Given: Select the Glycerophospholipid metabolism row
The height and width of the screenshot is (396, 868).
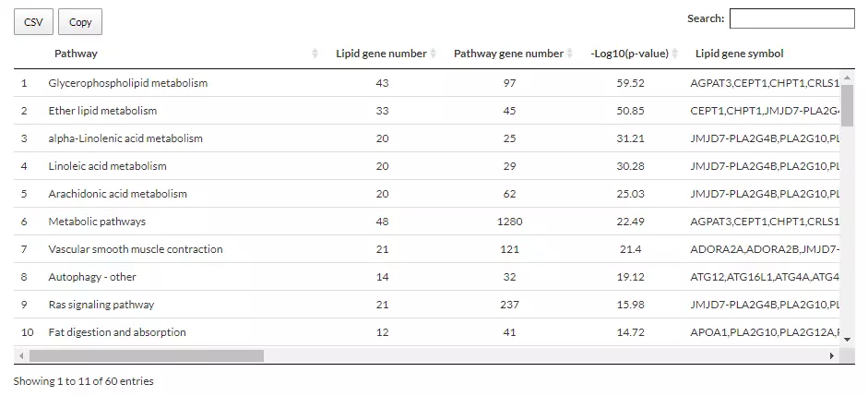Looking at the screenshot, I should click(128, 83).
